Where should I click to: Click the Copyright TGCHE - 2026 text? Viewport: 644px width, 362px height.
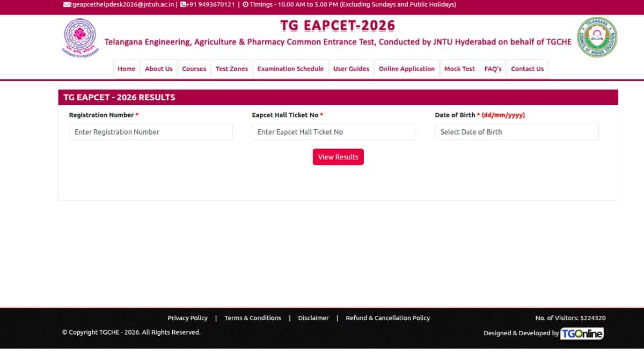pos(131,333)
